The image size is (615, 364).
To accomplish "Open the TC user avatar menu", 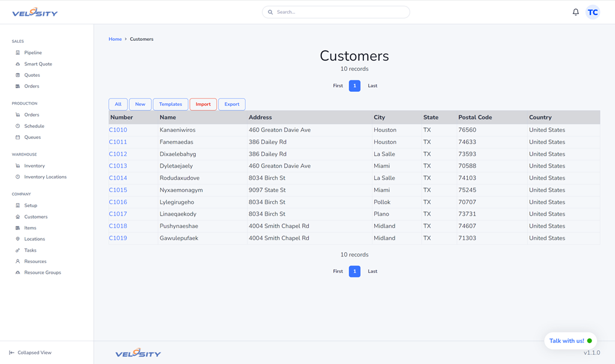I will pos(593,12).
